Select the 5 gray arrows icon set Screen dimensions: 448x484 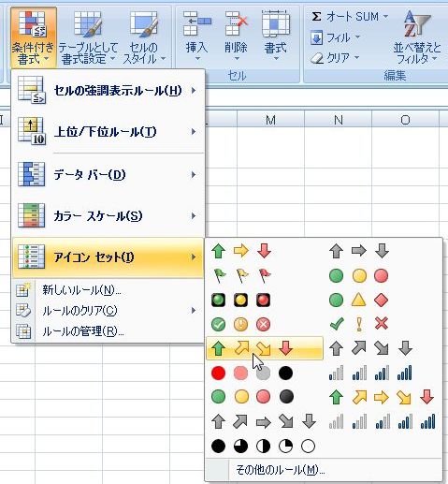point(264,421)
